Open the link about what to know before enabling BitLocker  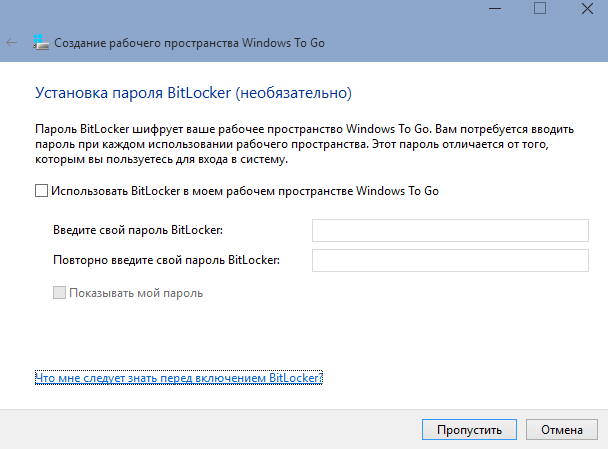(x=179, y=378)
